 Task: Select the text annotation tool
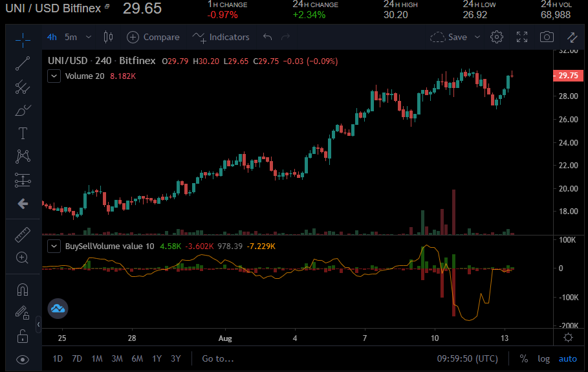[23, 133]
